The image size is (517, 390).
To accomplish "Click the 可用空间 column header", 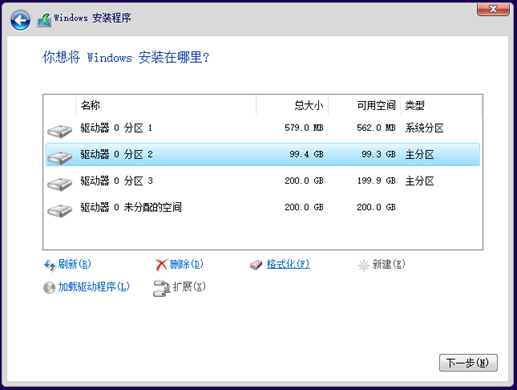I will 364,105.
